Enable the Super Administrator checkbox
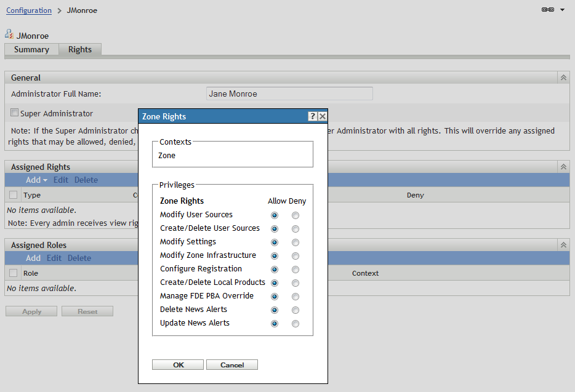Screen dimensions: 575x392 tap(15, 113)
